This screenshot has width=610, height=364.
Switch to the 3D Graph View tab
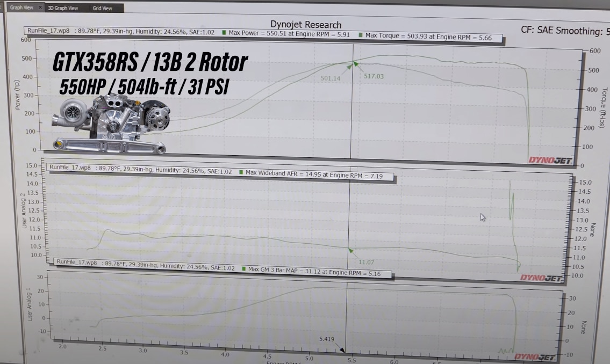63,8
